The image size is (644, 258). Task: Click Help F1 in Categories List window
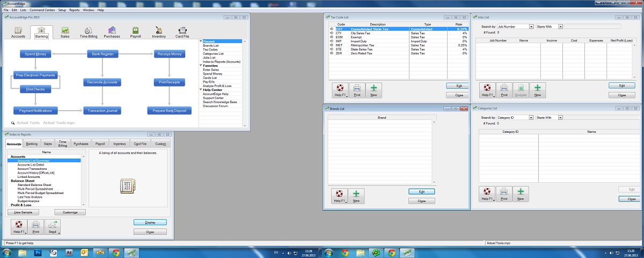pos(487,194)
